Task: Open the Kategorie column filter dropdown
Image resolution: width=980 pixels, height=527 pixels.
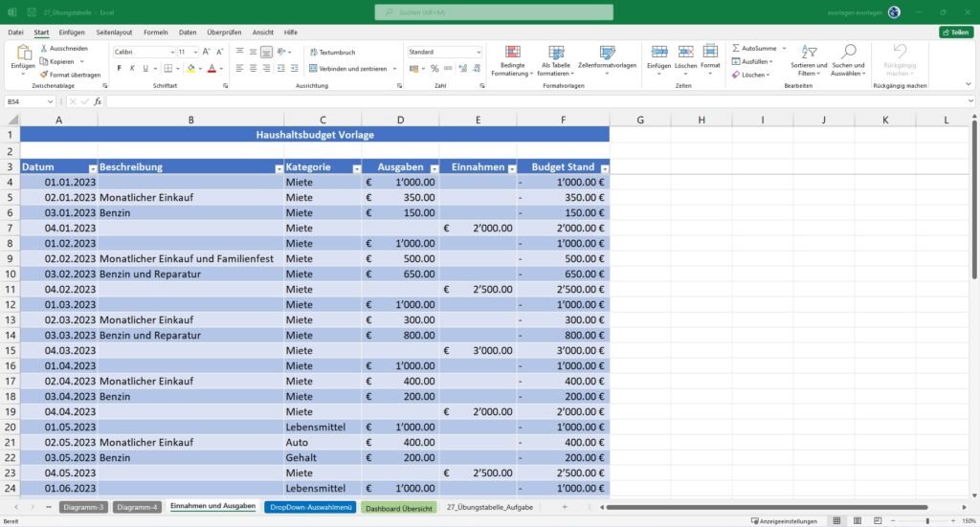Action: (x=356, y=168)
